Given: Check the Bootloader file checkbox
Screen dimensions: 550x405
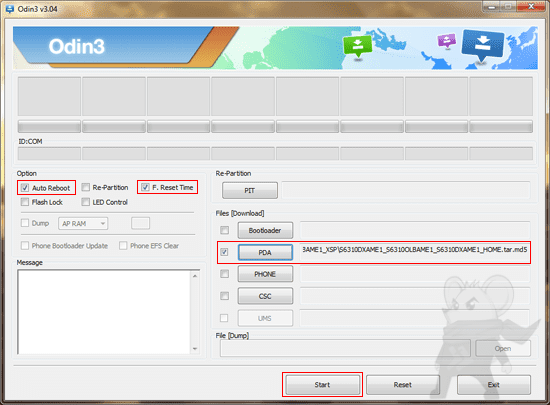Looking at the screenshot, I should coord(224,230).
